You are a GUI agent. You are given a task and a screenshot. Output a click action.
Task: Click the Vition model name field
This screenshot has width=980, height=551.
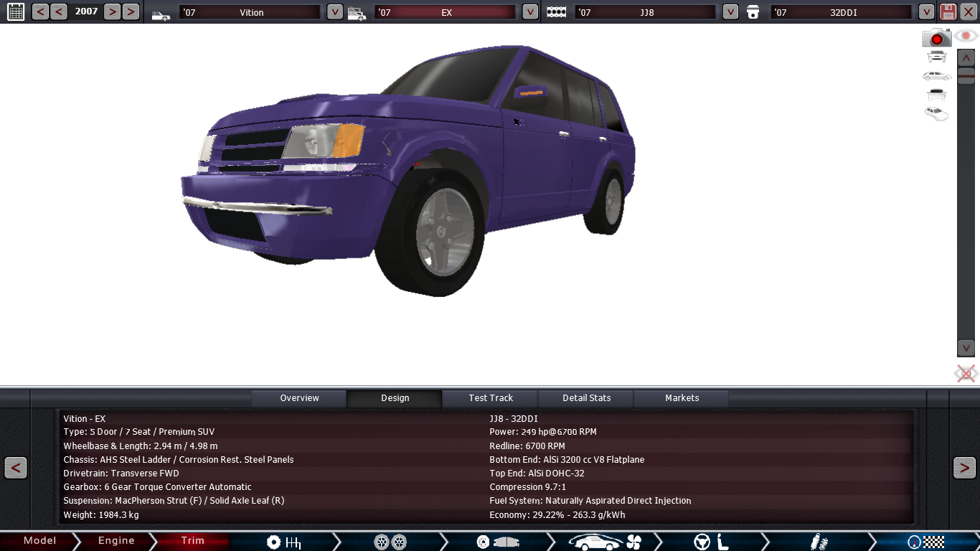point(250,12)
